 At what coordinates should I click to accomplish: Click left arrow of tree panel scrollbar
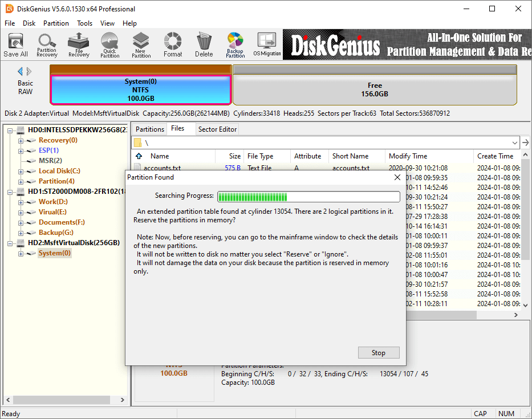click(8, 400)
